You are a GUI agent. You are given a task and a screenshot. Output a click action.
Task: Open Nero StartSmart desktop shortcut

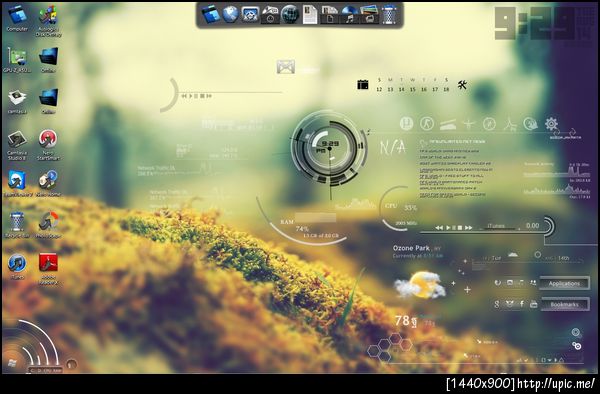[x=48, y=145]
